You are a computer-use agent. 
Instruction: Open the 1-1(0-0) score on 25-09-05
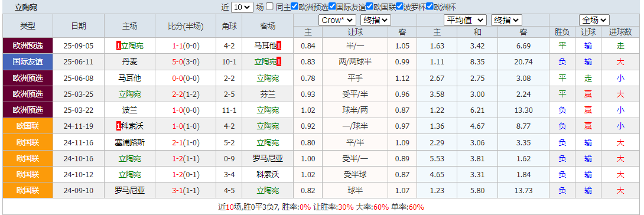pos(186,46)
